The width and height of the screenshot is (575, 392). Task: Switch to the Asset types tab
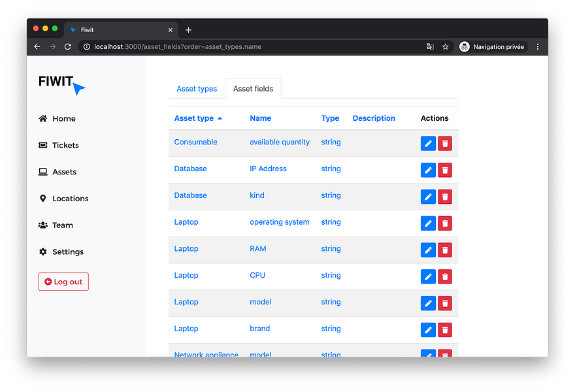point(197,89)
